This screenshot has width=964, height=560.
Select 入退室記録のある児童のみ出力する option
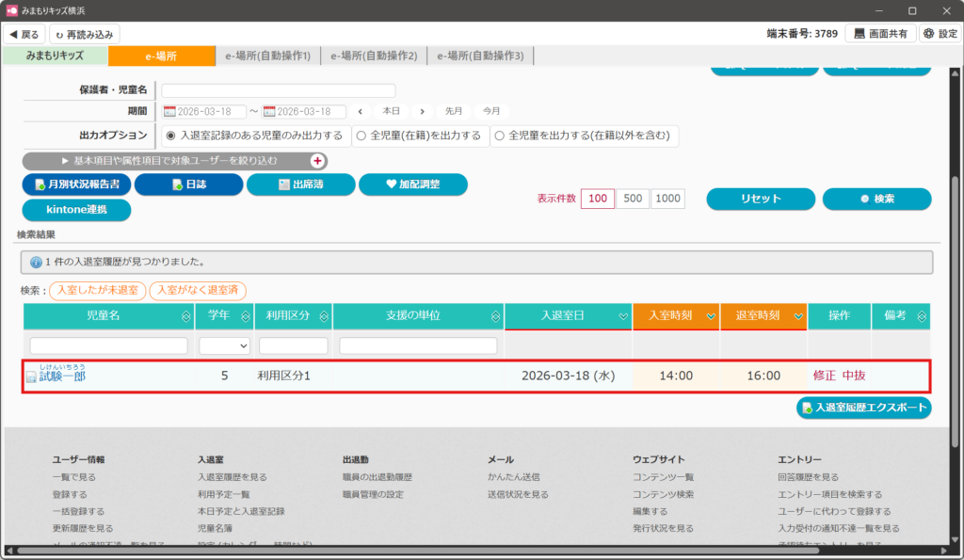(x=170, y=136)
